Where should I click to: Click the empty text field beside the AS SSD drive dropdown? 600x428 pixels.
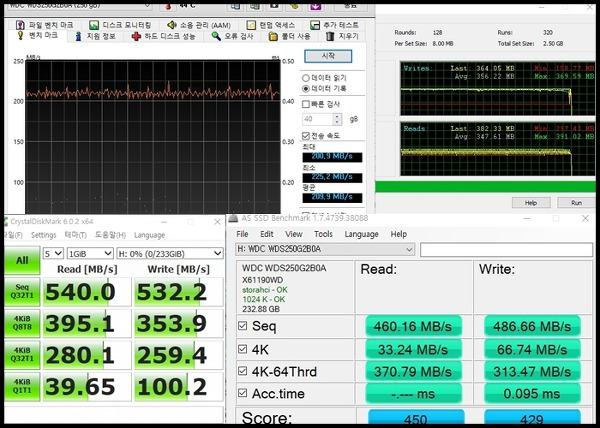(x=506, y=249)
